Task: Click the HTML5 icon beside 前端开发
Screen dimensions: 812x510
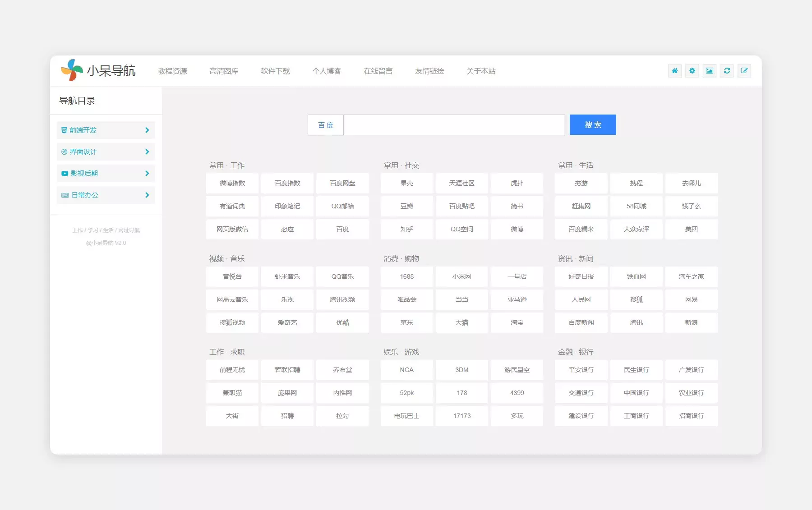Action: [x=64, y=130]
